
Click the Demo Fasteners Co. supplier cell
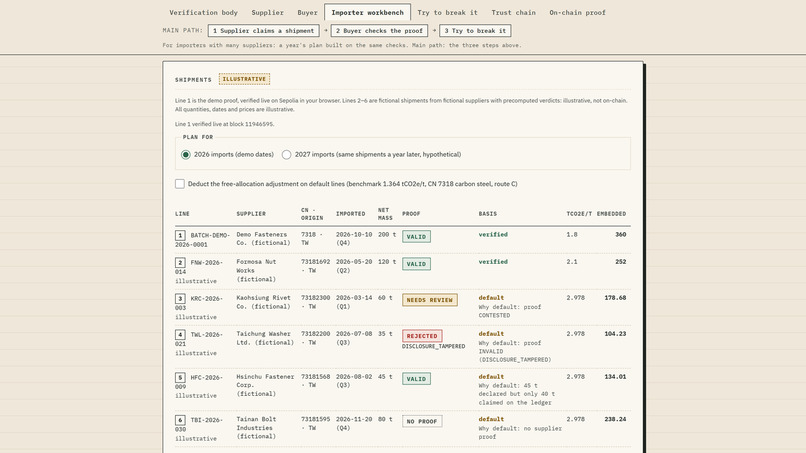coord(263,239)
